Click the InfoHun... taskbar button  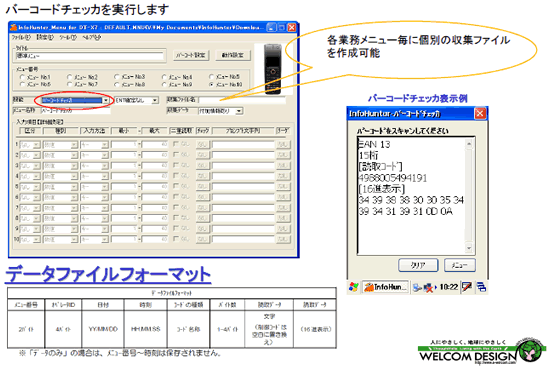(385, 287)
